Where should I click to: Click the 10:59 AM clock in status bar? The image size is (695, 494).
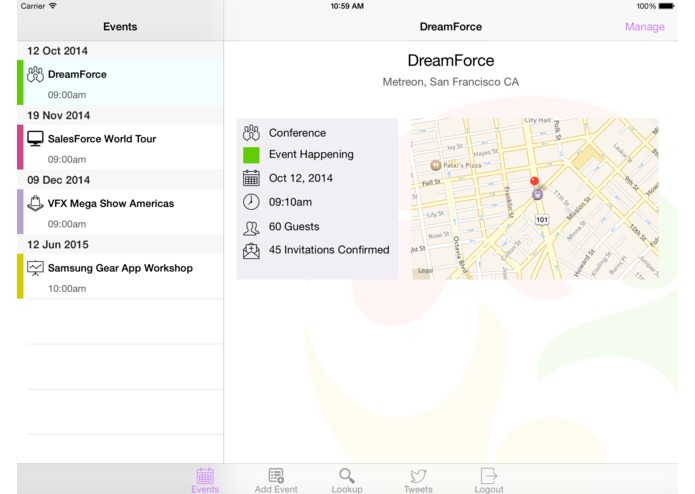click(347, 6)
